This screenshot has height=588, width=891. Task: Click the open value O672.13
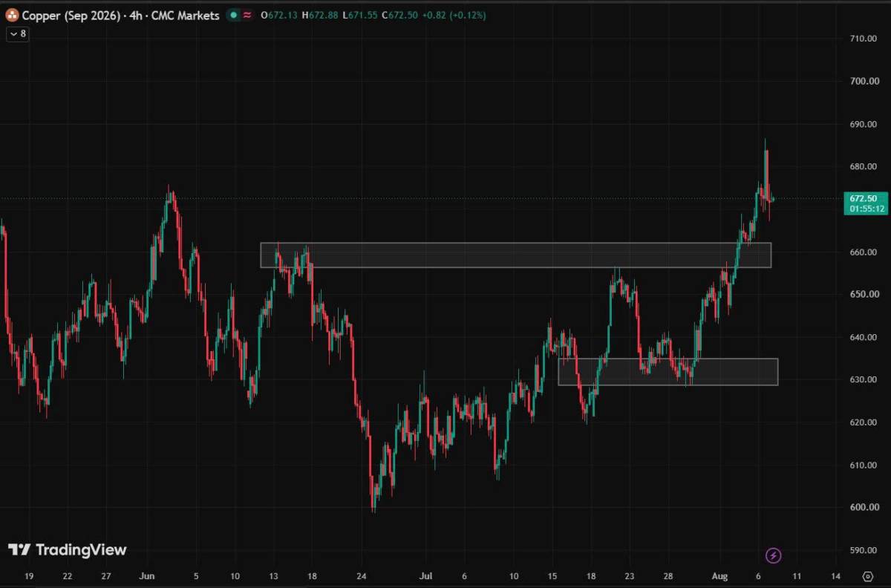point(278,15)
